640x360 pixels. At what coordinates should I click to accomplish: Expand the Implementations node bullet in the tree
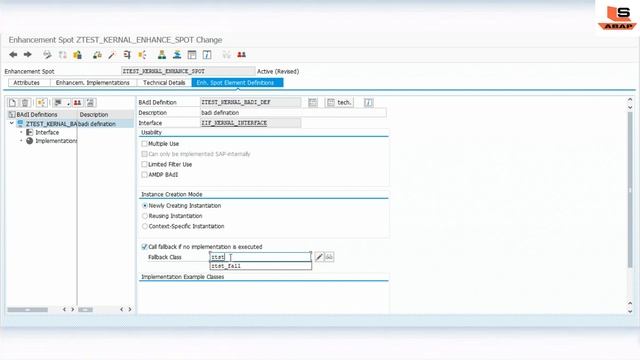click(x=21, y=141)
